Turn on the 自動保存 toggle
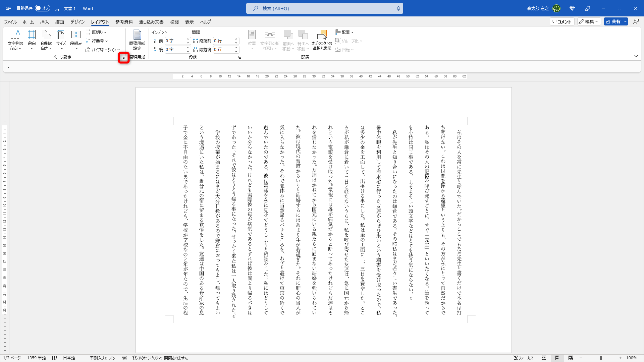Image resolution: width=644 pixels, height=362 pixels. [43, 8]
